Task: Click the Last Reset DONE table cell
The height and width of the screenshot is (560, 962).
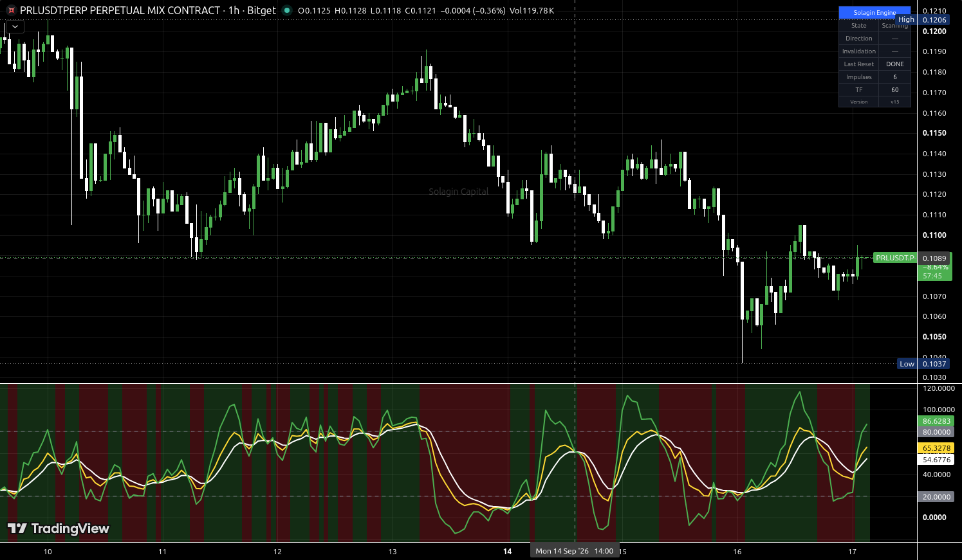Action: coord(894,64)
